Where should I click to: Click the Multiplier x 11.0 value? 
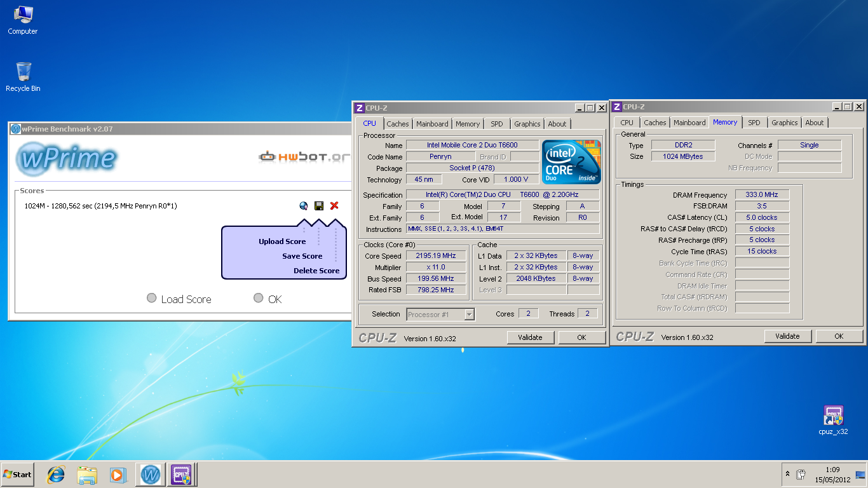(436, 267)
